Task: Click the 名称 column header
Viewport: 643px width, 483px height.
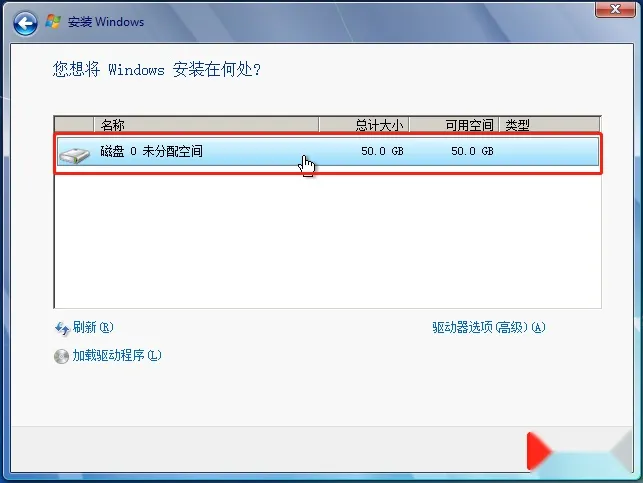Action: tap(206, 125)
